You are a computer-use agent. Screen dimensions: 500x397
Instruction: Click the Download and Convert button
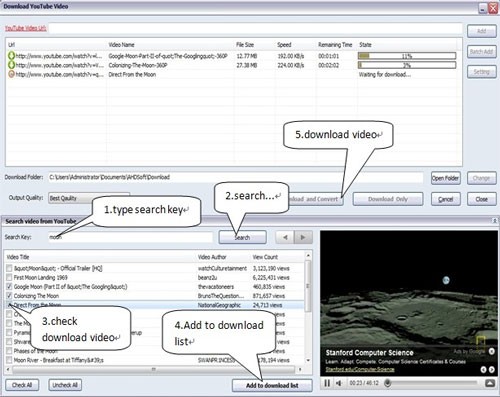315,199
